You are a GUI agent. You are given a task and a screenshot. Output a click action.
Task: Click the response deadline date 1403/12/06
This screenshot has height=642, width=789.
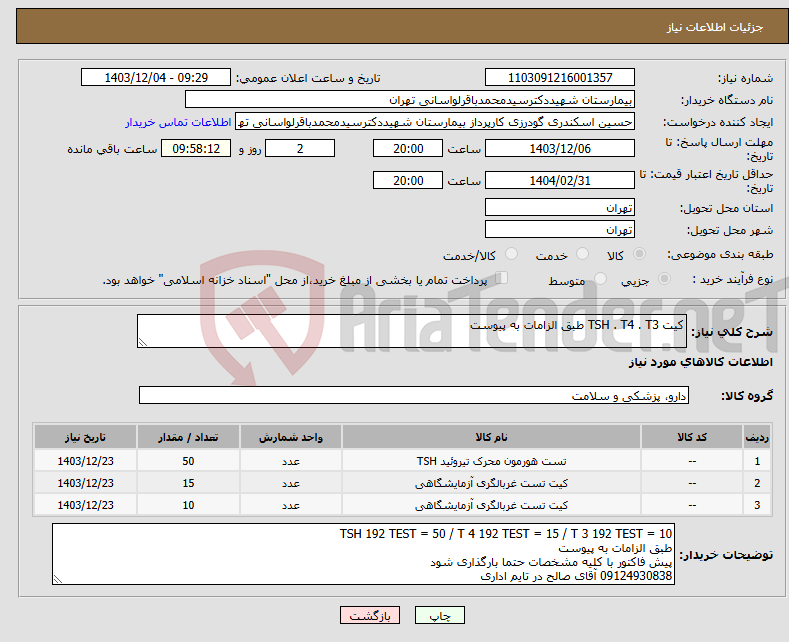(x=560, y=148)
